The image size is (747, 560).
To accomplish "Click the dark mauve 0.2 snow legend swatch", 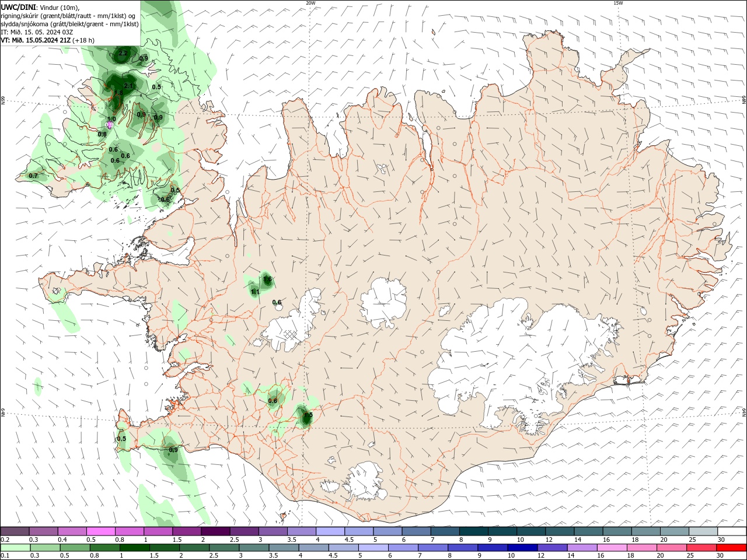I will coord(15,531).
